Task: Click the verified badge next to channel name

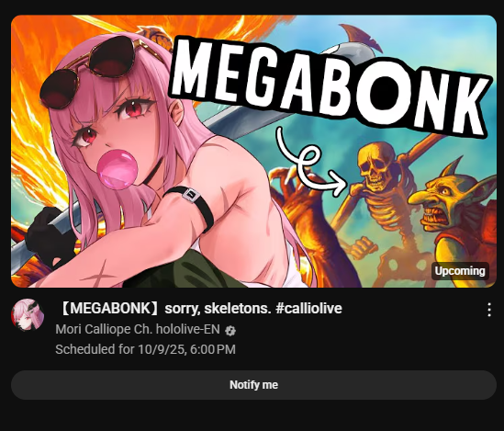Action: pyautogui.click(x=230, y=331)
